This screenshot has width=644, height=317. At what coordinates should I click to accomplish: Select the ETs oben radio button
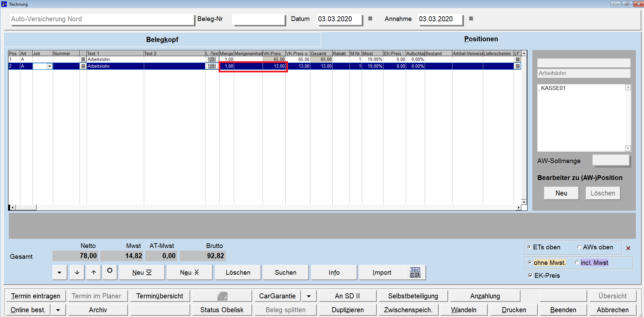pyautogui.click(x=529, y=247)
